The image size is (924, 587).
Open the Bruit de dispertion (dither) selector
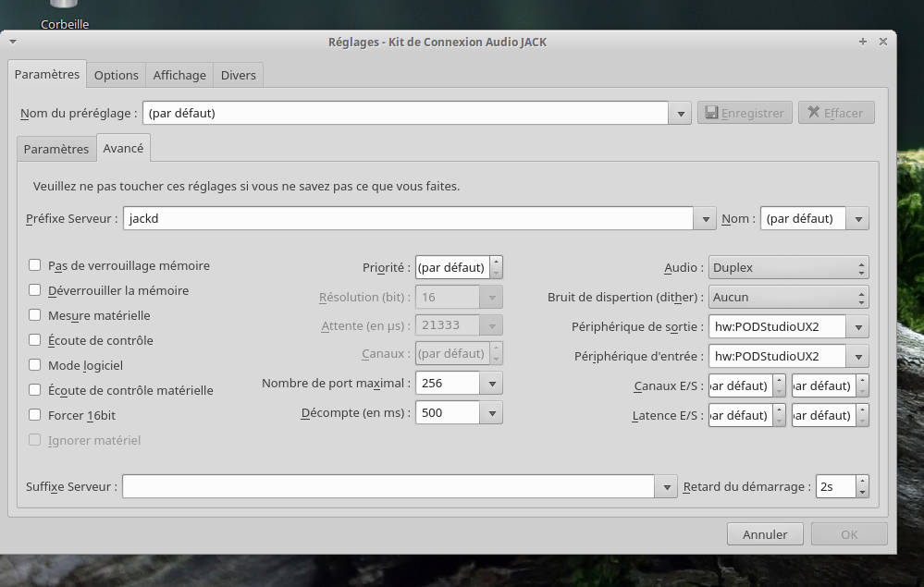click(x=788, y=297)
